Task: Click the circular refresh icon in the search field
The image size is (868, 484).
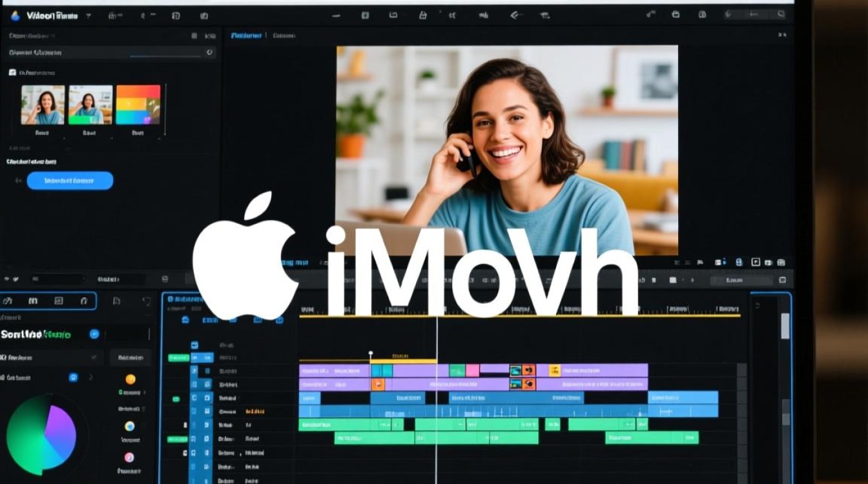Action: coord(209,53)
